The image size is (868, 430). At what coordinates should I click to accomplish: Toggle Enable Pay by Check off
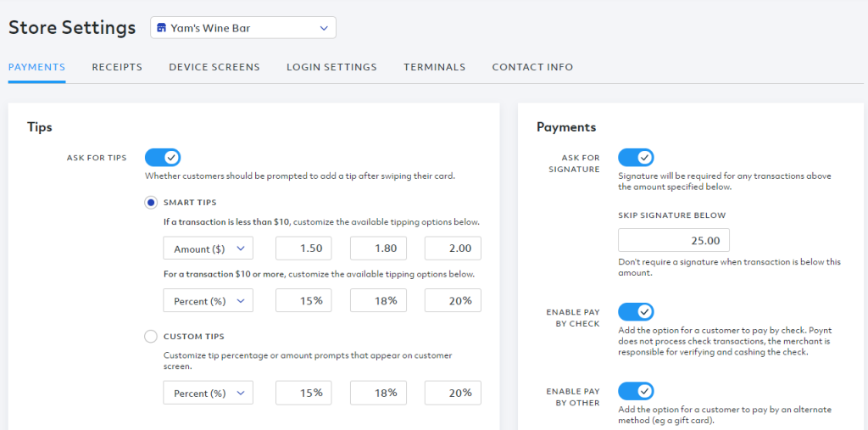point(636,312)
